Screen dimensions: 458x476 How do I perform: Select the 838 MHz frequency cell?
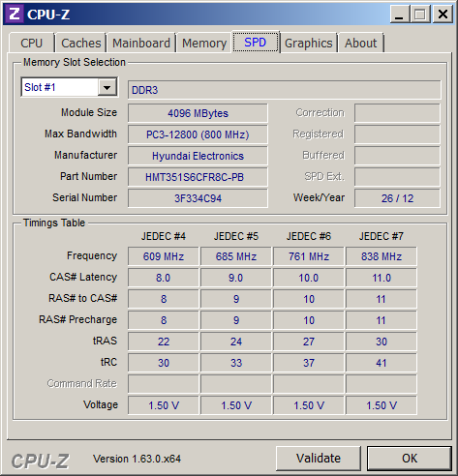point(382,256)
